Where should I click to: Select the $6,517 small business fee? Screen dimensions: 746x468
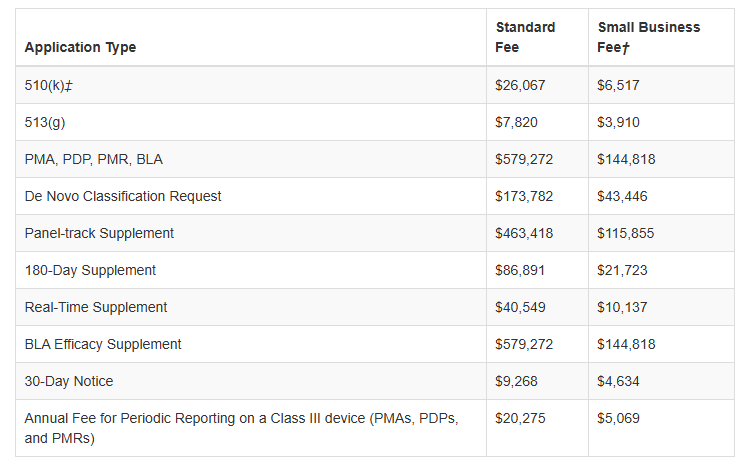tap(618, 85)
